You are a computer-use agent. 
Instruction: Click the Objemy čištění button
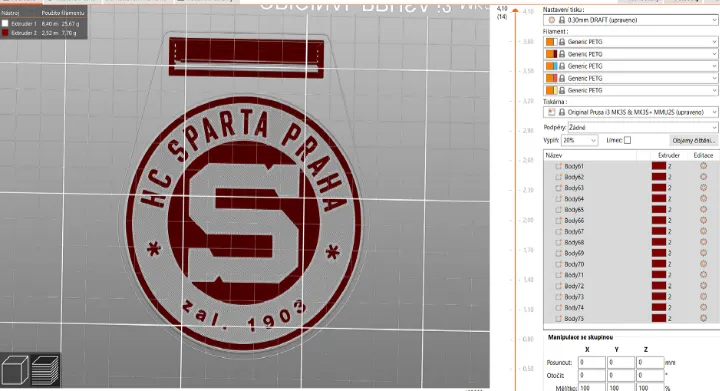point(693,140)
